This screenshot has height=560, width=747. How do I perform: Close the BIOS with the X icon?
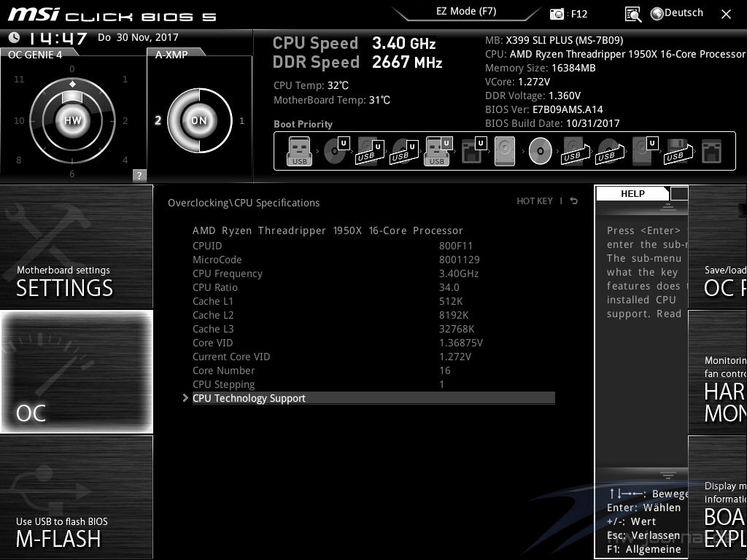coord(726,15)
